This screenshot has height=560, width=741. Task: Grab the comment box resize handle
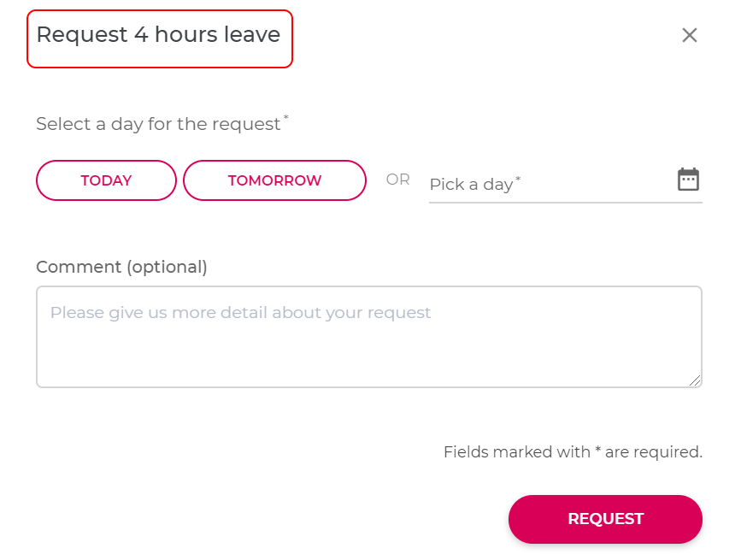tap(695, 380)
